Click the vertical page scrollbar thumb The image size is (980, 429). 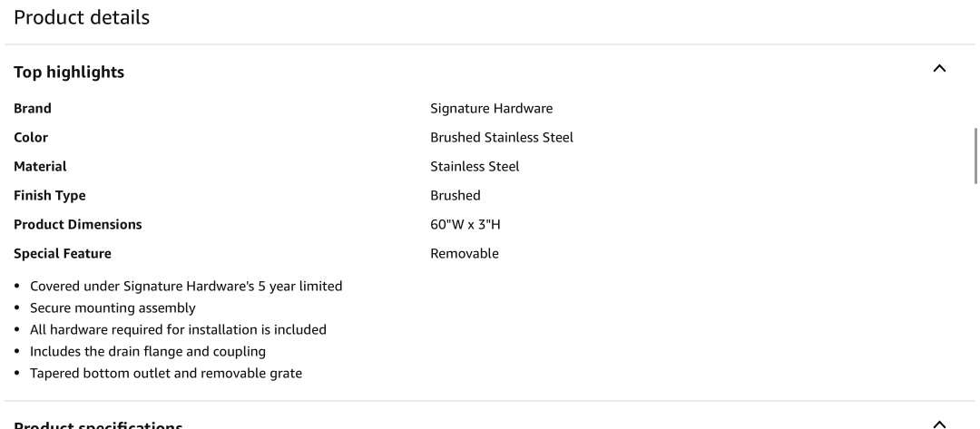pyautogui.click(x=975, y=155)
